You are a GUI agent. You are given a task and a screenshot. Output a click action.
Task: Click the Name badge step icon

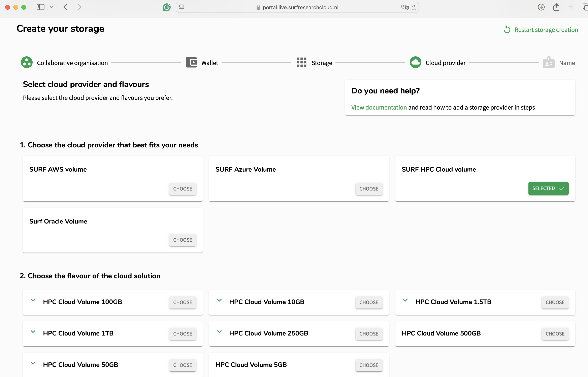[549, 62]
